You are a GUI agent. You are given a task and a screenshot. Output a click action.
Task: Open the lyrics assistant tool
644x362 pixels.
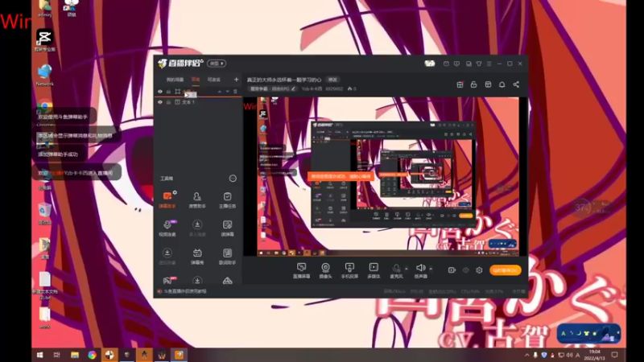(227, 256)
